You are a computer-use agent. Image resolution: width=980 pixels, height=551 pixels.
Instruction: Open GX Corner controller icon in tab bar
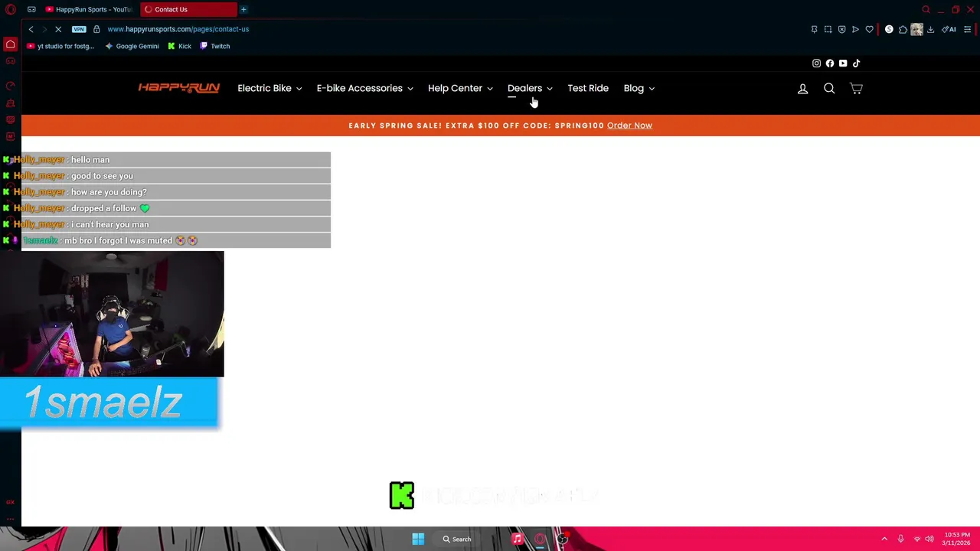31,9
